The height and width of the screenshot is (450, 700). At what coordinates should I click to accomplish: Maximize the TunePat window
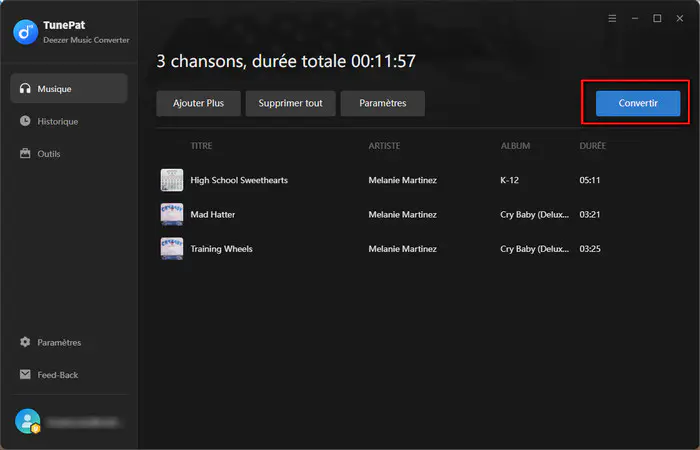click(x=657, y=18)
